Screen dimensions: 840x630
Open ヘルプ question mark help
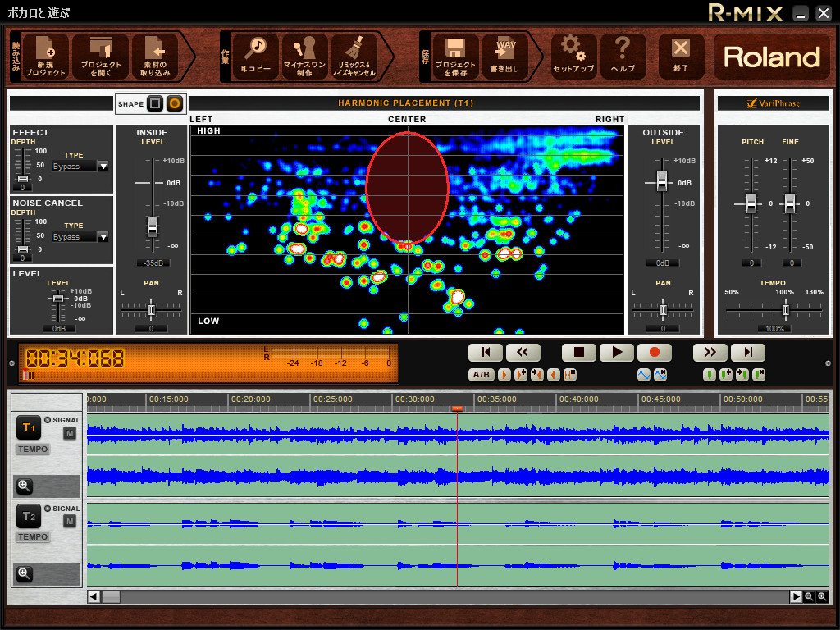623,57
